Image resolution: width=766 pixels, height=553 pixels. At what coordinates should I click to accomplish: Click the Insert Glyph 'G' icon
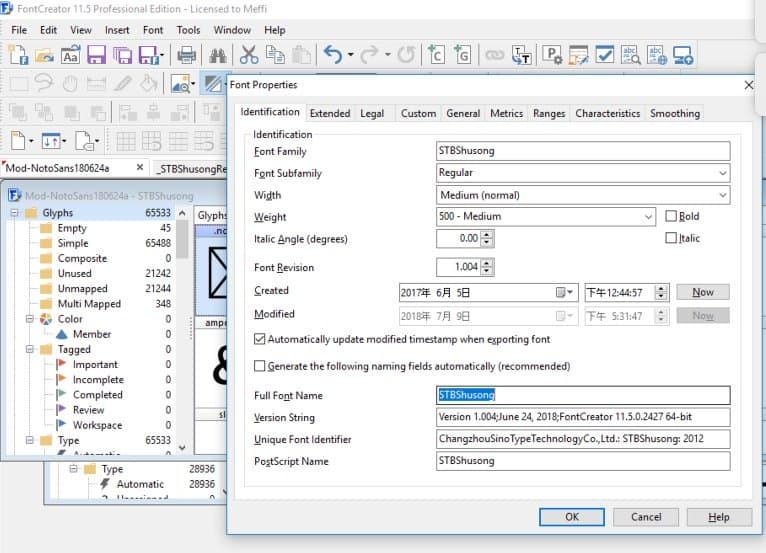pos(462,55)
